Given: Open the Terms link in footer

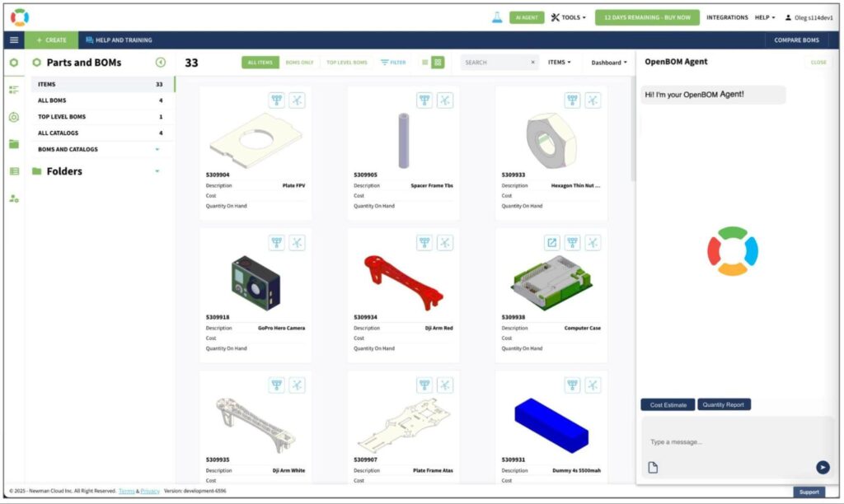Looking at the screenshot, I should tap(126, 491).
